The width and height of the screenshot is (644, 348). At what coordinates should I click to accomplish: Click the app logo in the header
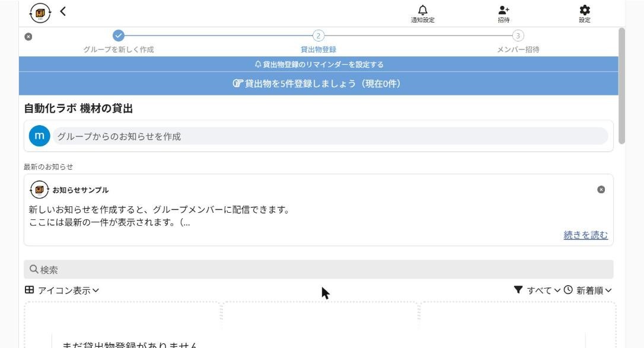[40, 13]
